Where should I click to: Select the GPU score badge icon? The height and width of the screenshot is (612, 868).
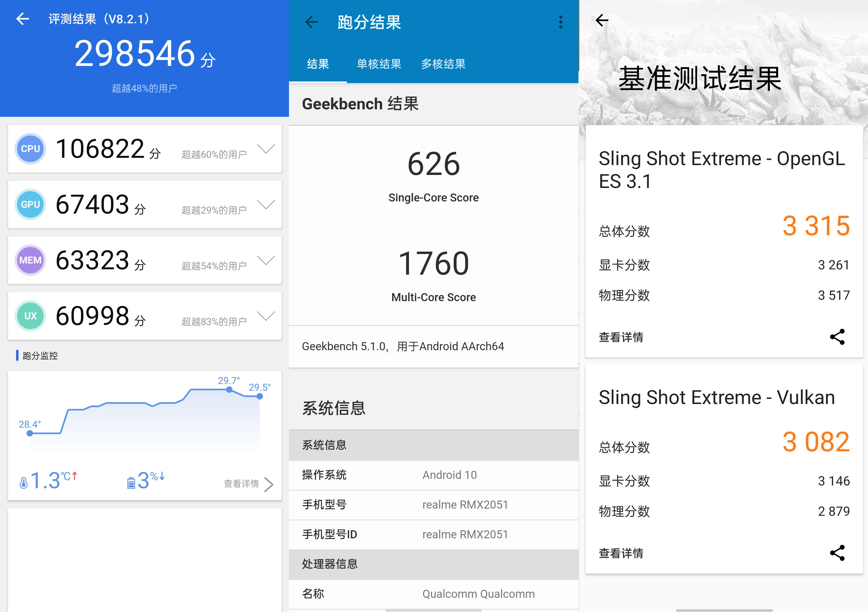coord(30,204)
